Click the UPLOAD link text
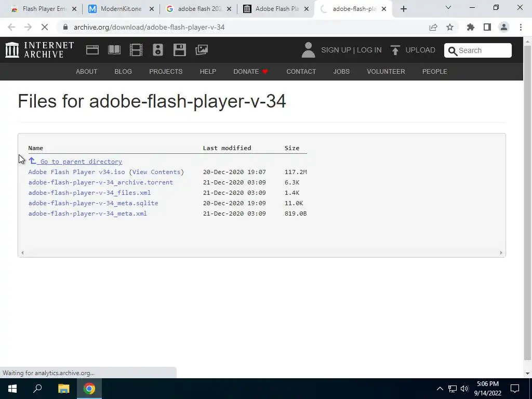The width and height of the screenshot is (532, 399). coord(420,50)
